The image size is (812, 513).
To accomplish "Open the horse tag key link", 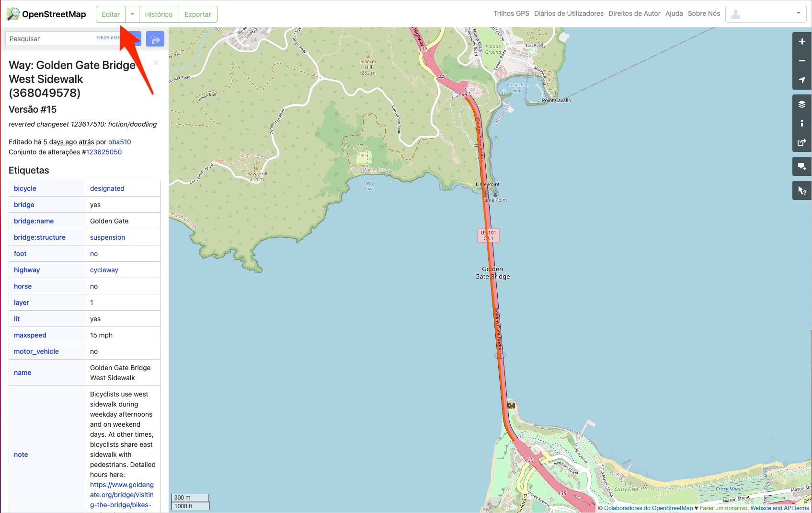I will tap(23, 286).
